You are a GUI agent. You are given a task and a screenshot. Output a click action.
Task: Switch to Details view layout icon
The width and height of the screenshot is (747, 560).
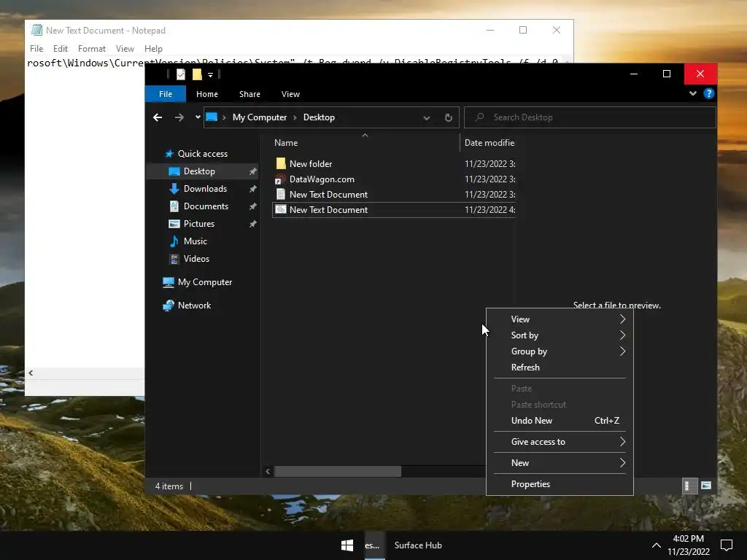click(x=689, y=486)
